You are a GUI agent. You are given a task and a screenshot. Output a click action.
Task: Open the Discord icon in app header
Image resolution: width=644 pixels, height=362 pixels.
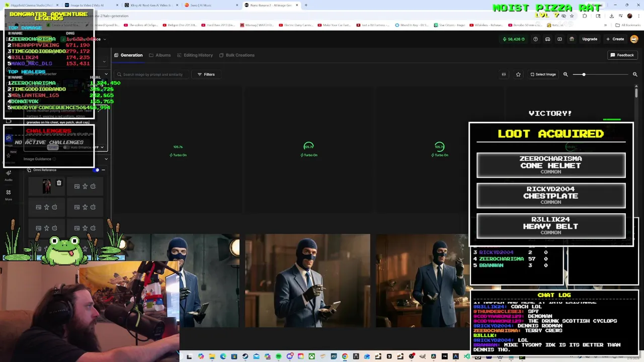tap(547, 39)
